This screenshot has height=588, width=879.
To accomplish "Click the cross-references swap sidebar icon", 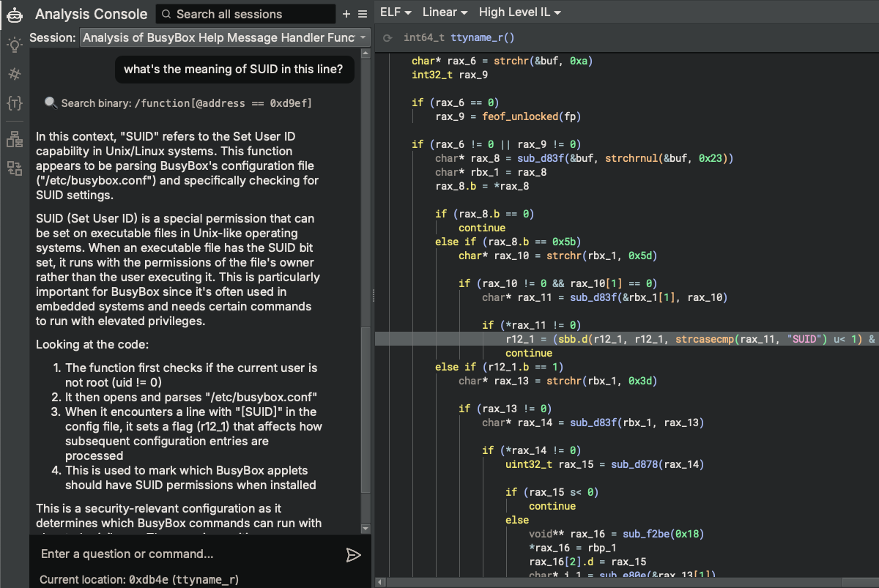I will pyautogui.click(x=14, y=168).
